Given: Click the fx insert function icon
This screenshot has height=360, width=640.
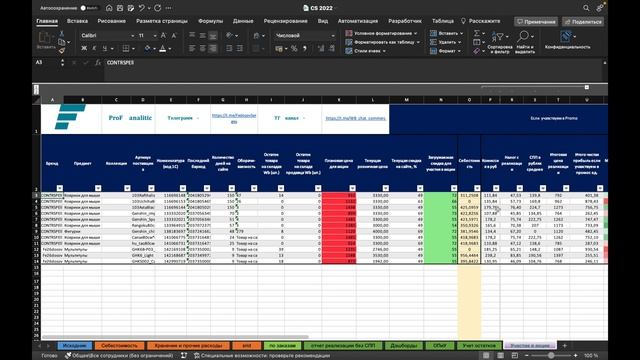Looking at the screenshot, I should click(x=98, y=62).
